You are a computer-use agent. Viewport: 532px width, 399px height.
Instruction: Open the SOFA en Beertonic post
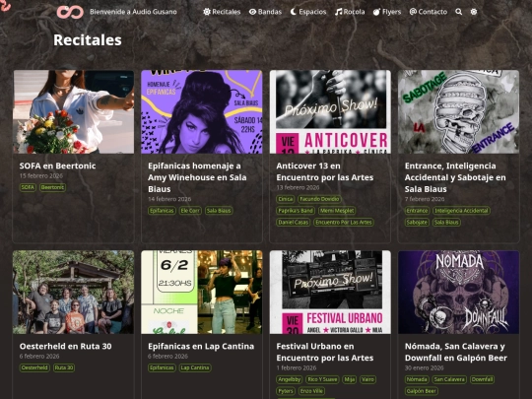[x=57, y=166]
